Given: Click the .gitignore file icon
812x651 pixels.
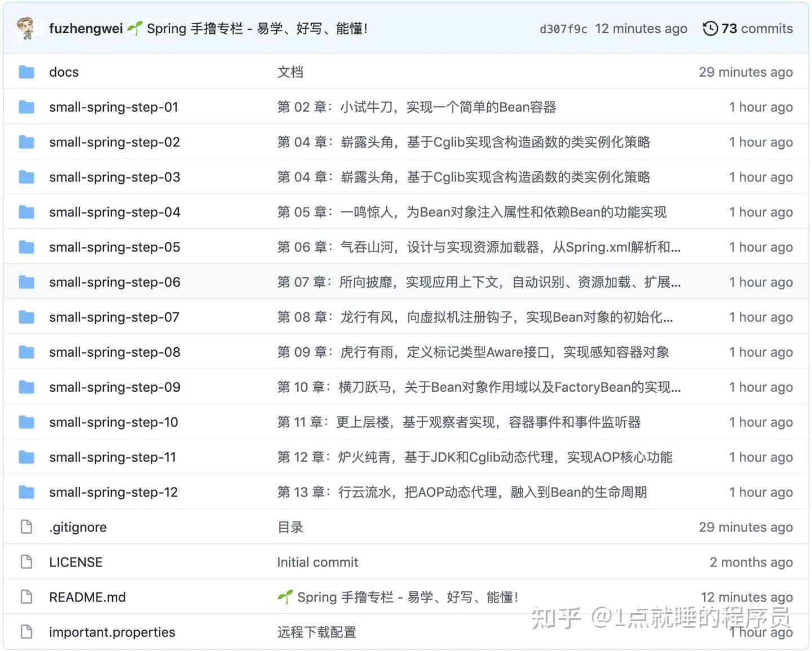Looking at the screenshot, I should [27, 526].
